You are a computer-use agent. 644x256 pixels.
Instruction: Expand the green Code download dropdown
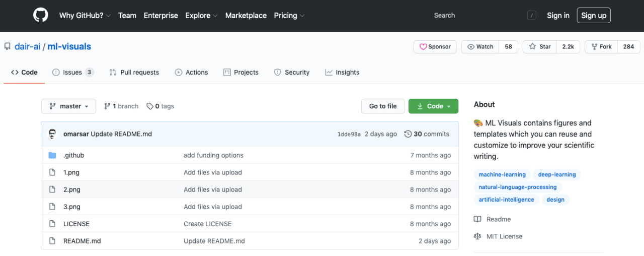[433, 106]
